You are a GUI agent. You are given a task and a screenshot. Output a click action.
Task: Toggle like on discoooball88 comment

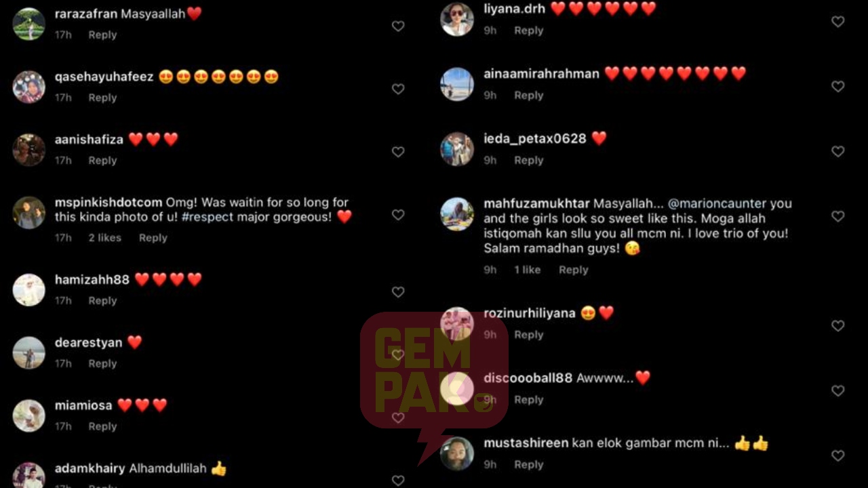pyautogui.click(x=838, y=391)
